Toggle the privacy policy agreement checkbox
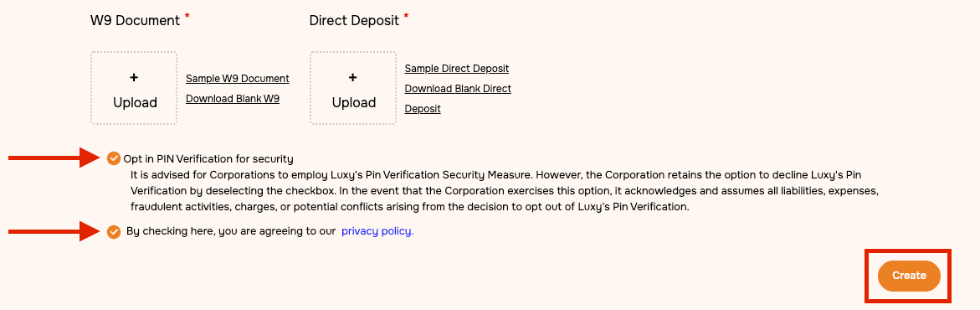 coord(113,232)
